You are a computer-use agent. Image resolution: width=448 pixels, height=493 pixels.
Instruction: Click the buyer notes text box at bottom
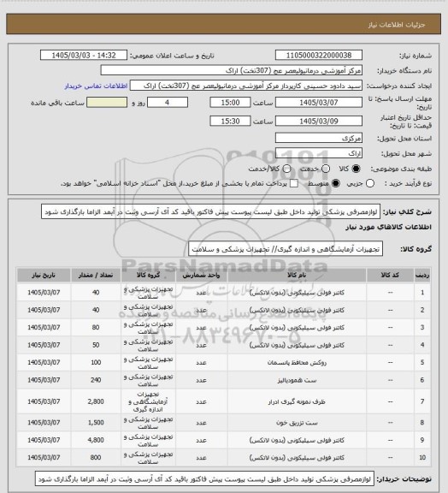[204, 479]
